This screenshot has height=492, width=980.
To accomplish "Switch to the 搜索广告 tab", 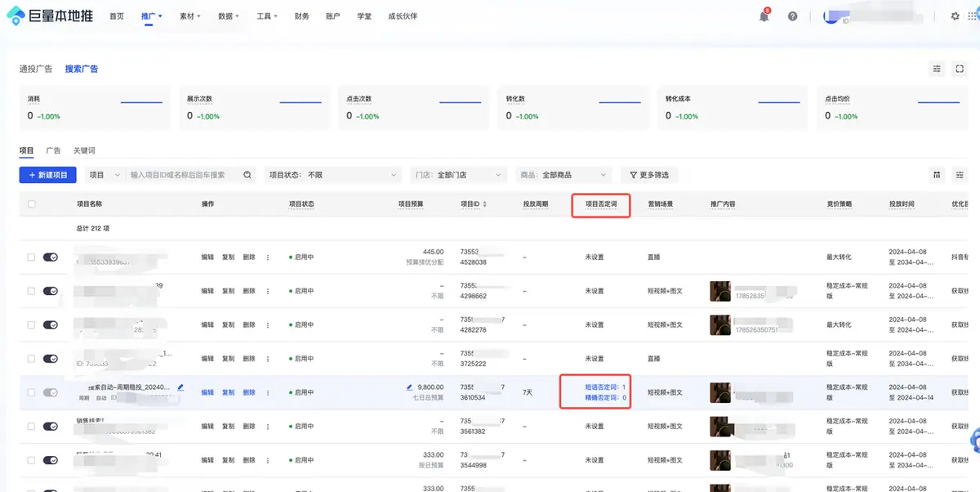I will [x=82, y=69].
